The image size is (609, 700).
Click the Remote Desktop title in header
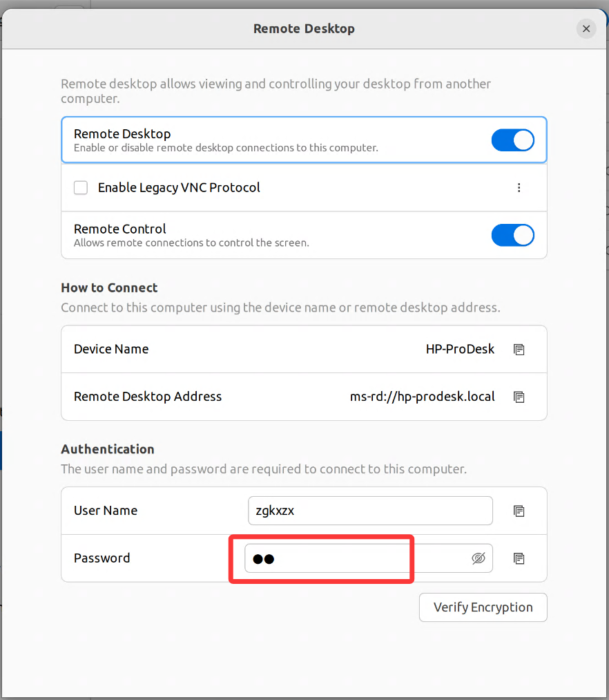tap(304, 29)
